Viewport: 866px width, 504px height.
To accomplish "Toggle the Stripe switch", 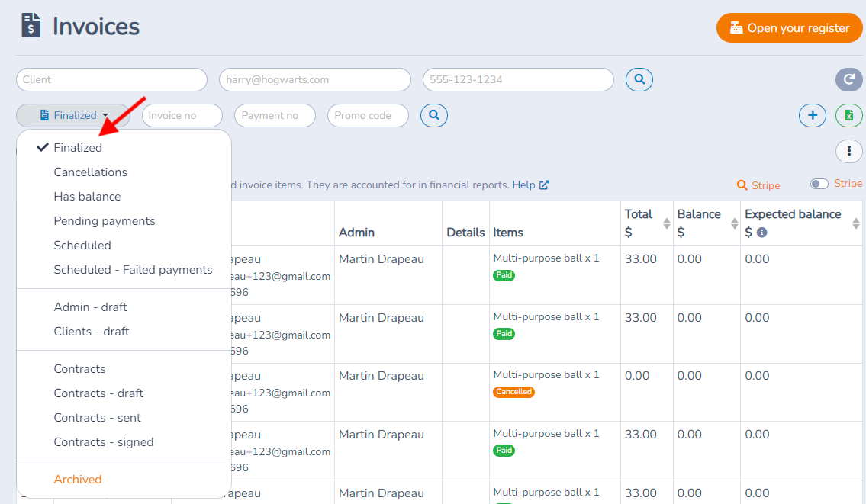I will [x=819, y=184].
